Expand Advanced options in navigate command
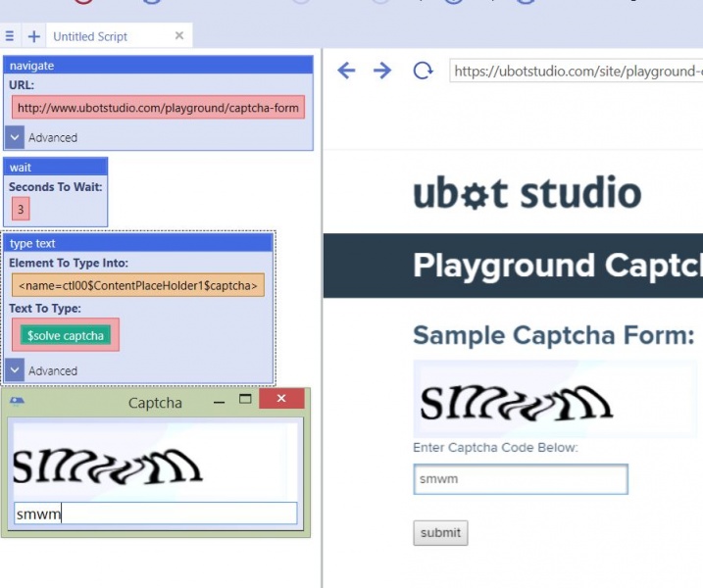The width and height of the screenshot is (703, 588). tap(15, 137)
